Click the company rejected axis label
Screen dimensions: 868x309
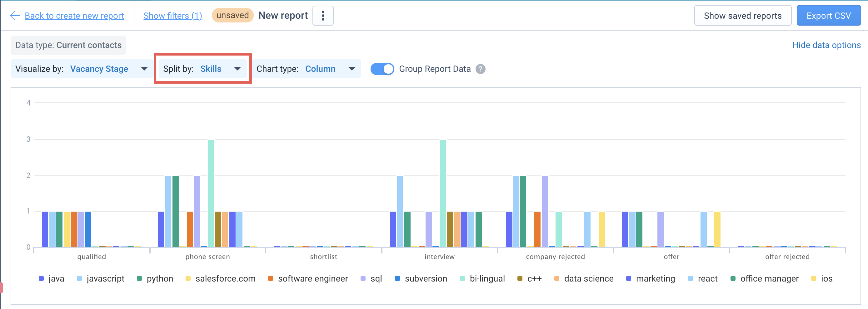[555, 257]
